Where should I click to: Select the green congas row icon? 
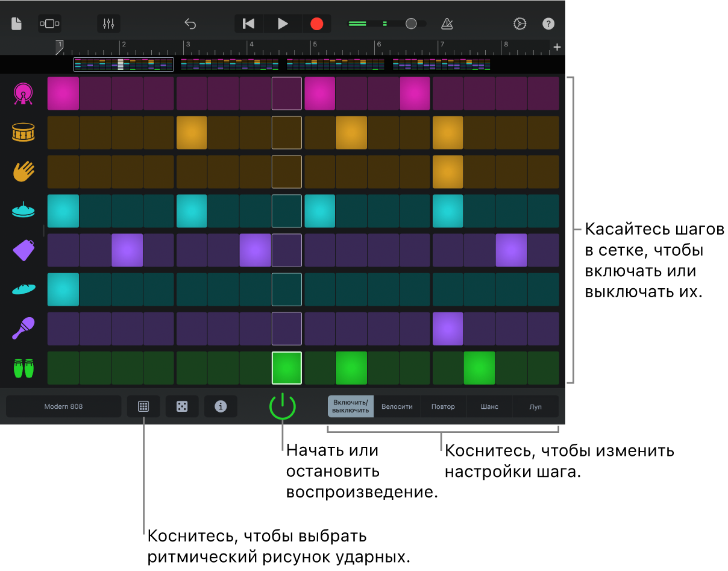click(23, 368)
